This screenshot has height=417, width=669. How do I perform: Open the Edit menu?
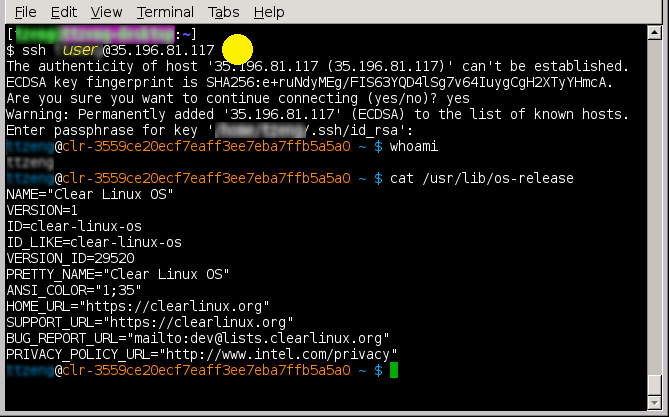tap(64, 12)
